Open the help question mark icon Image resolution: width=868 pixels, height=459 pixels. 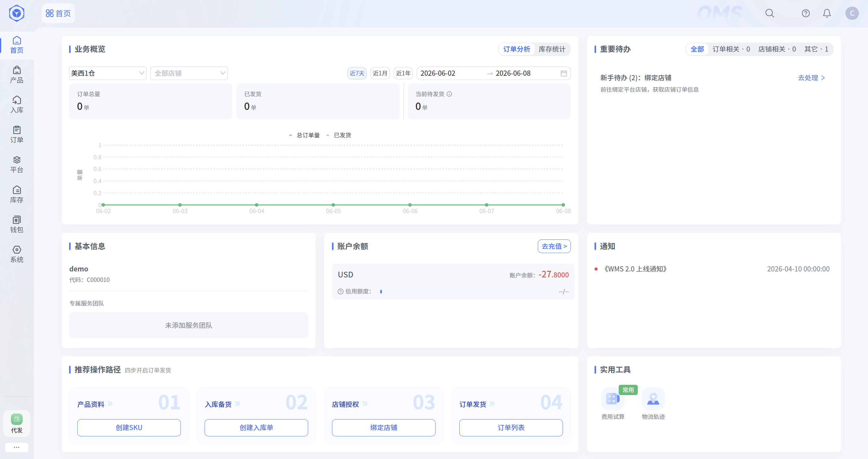806,14
